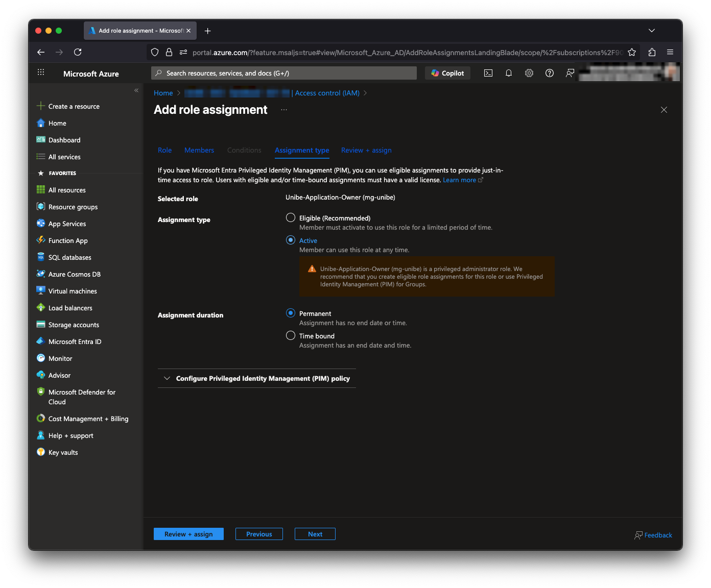Image resolution: width=711 pixels, height=588 pixels.
Task: Open Azure Cosmos DB in sidebar
Action: pyautogui.click(x=74, y=274)
